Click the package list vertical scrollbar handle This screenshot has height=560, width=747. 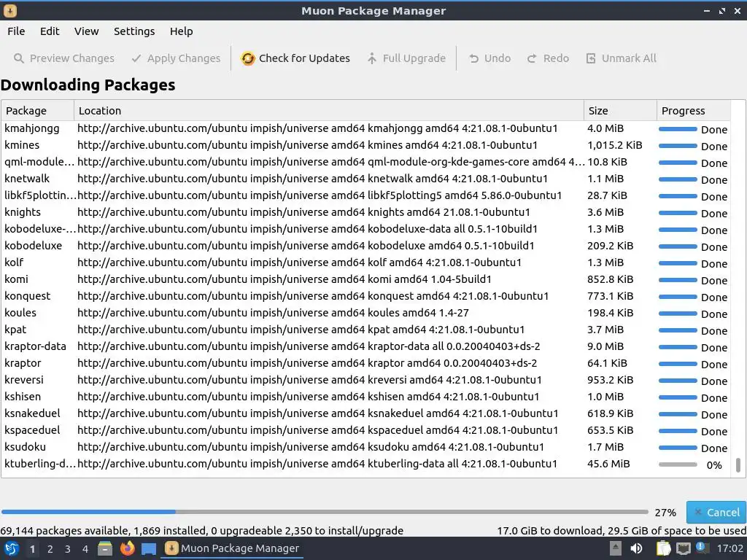[x=738, y=465]
